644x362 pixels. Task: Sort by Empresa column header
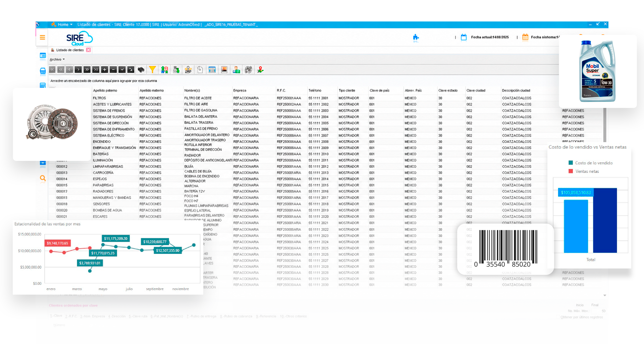tap(240, 90)
